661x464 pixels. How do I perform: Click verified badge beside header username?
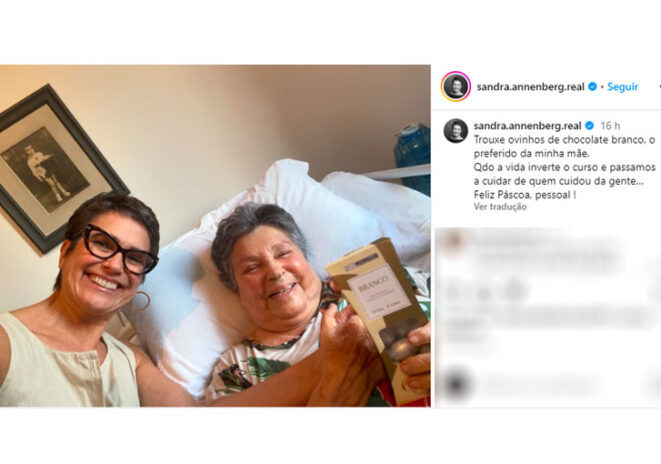point(592,87)
